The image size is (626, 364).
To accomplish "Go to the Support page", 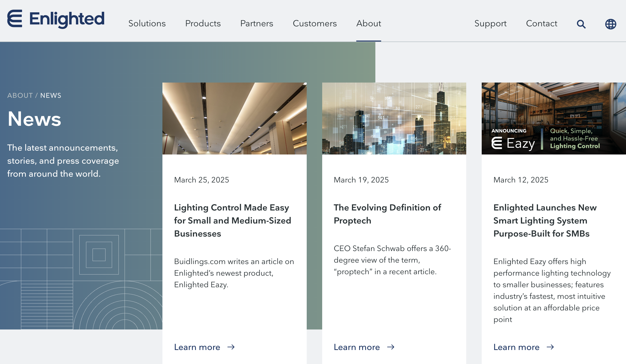I will [x=490, y=23].
